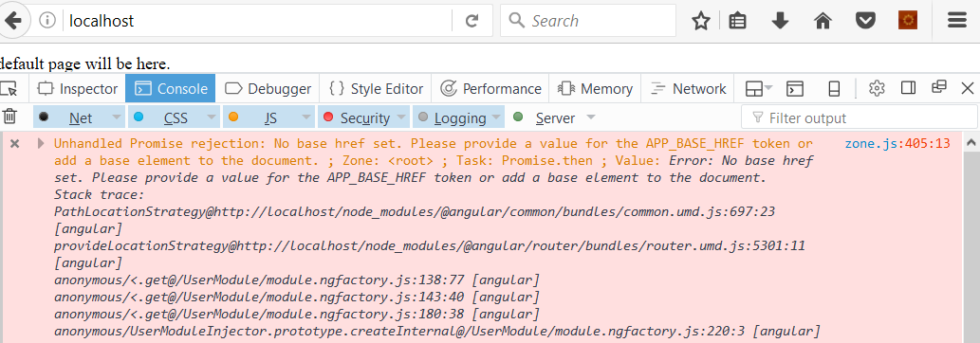The height and width of the screenshot is (343, 980).
Task: Click the module.ngfactory.js:138:77 stack line
Action: (297, 280)
